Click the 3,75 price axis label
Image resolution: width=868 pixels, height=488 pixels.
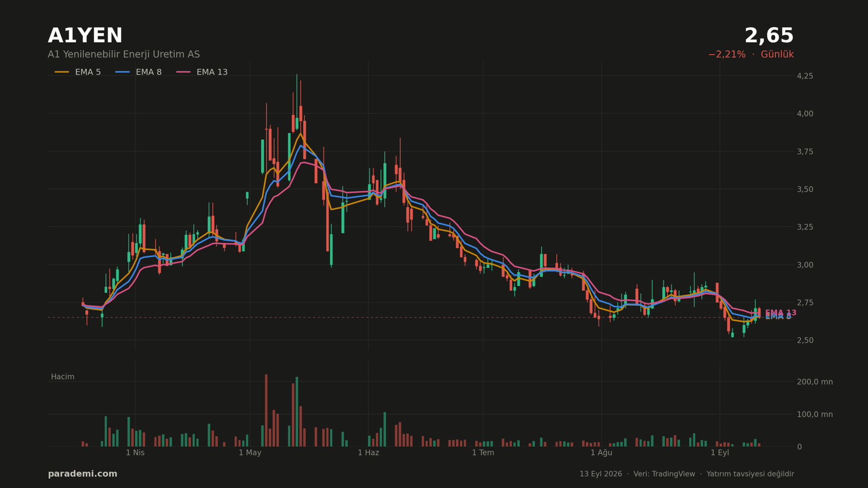point(805,151)
